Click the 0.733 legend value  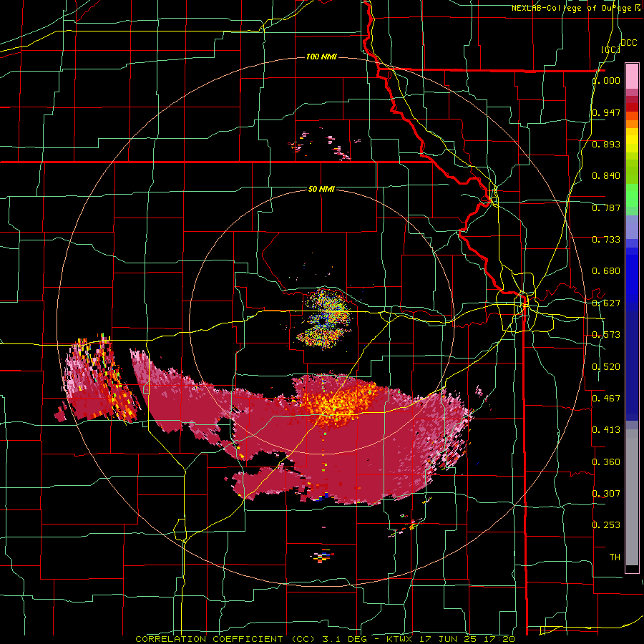pyautogui.click(x=606, y=240)
